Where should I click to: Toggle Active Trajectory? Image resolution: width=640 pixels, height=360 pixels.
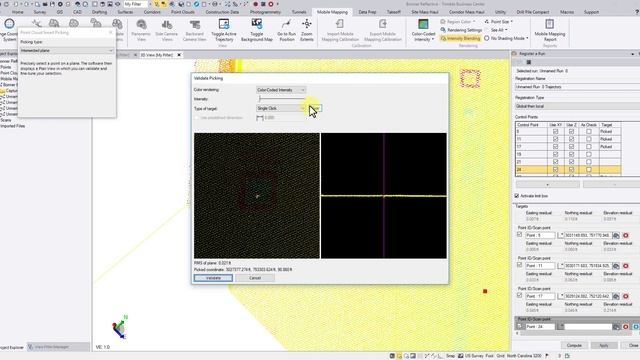[224, 30]
